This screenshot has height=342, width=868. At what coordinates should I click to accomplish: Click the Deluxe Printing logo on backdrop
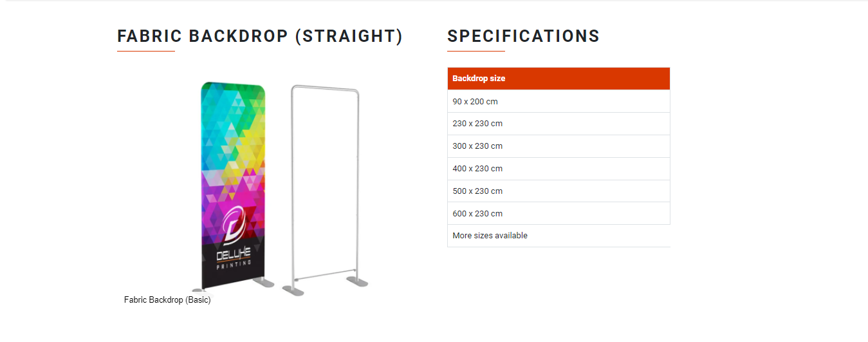[234, 239]
